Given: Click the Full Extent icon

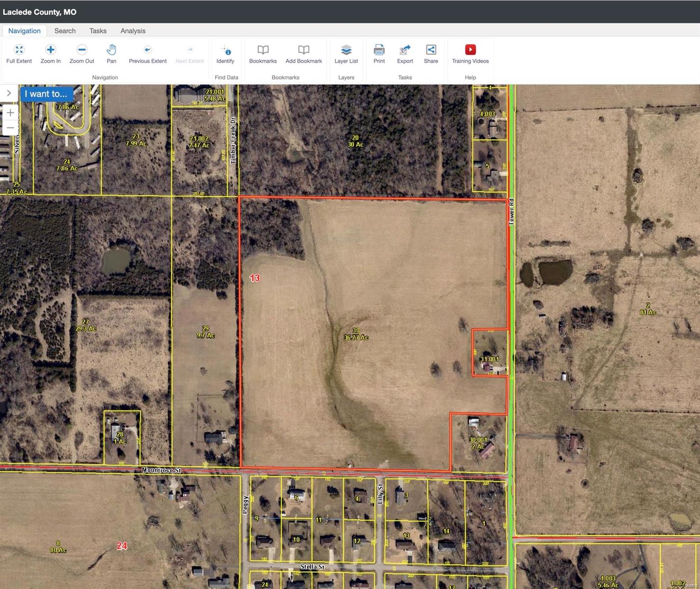Looking at the screenshot, I should coord(19,50).
